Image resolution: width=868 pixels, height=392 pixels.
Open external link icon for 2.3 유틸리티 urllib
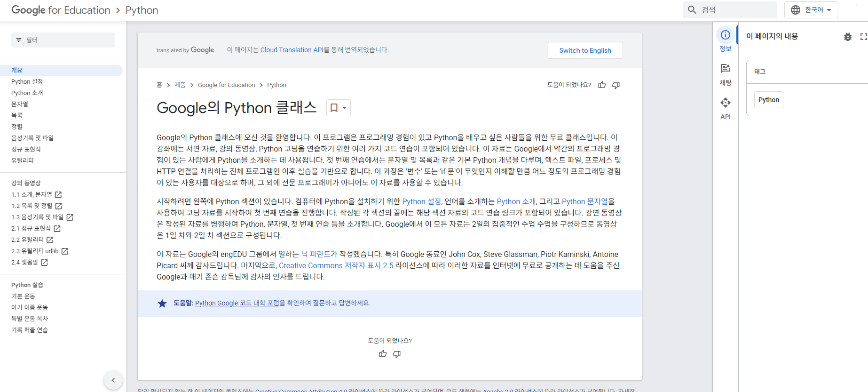pyautogui.click(x=65, y=251)
